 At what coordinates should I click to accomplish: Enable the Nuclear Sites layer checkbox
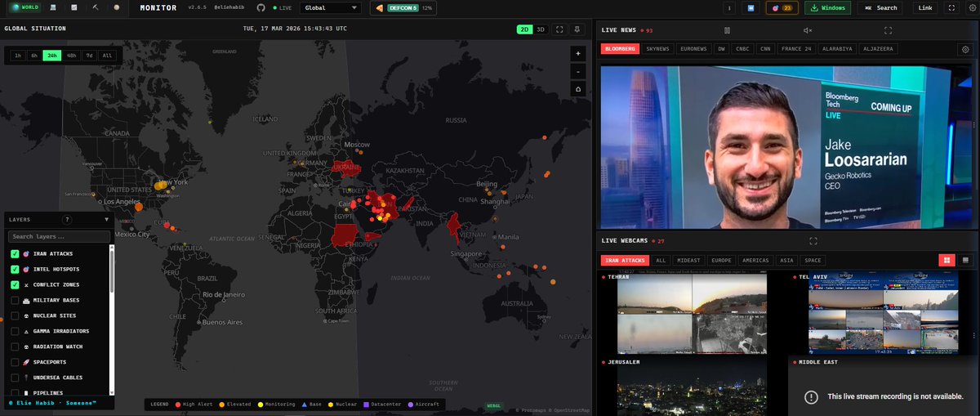15,315
